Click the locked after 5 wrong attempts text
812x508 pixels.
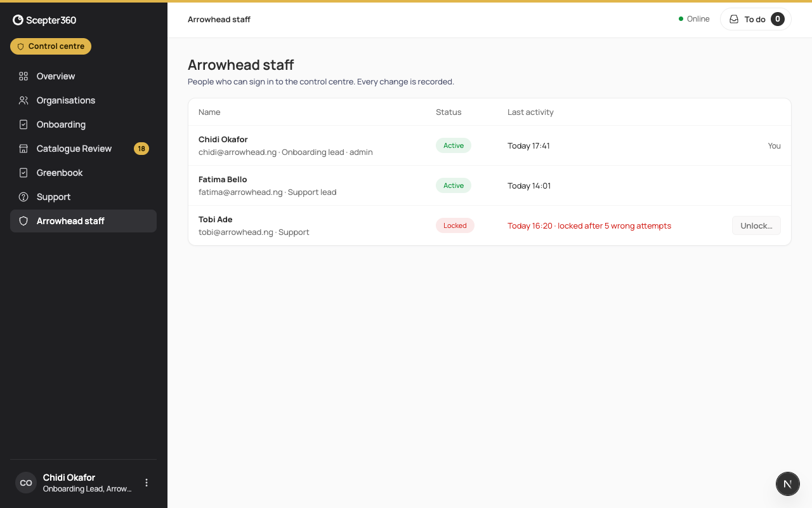614,226
